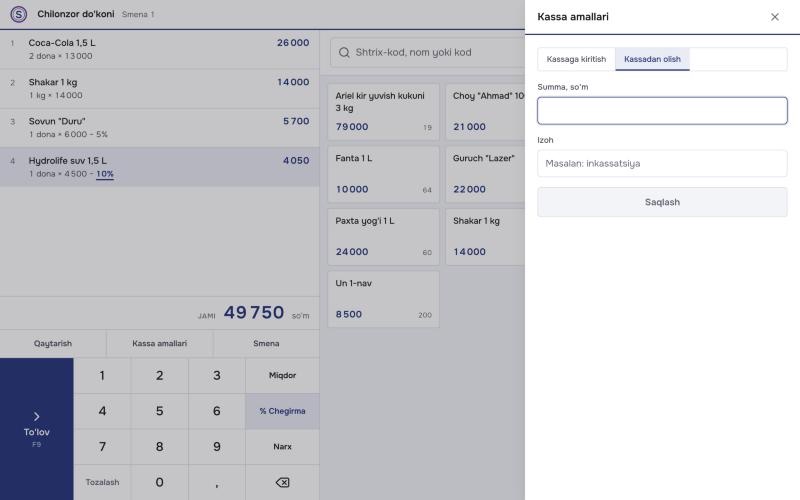
Task: Close the Kassa amallari panel
Action: pos(774,17)
